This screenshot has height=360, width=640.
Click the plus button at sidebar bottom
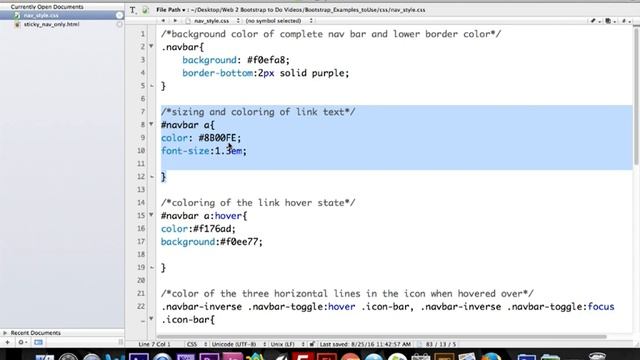coord(7,342)
